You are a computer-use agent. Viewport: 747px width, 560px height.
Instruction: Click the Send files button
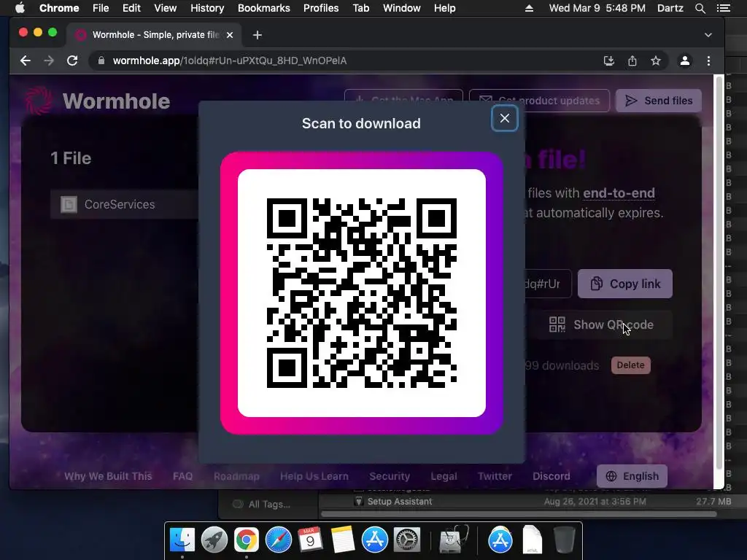pos(659,101)
